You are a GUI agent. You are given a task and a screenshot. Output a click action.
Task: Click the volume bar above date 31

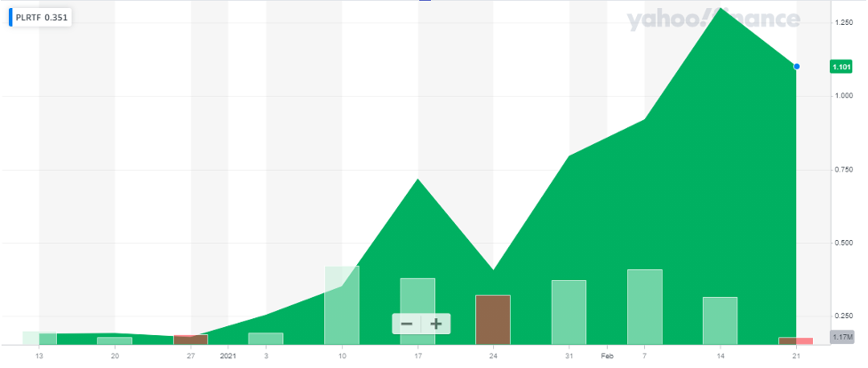(569, 312)
